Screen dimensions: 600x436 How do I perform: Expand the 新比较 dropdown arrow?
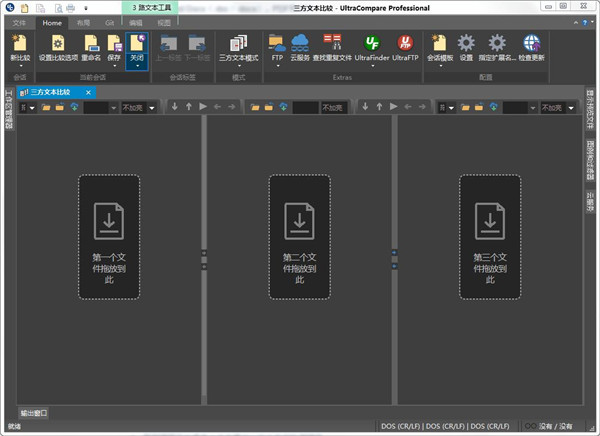pos(21,66)
